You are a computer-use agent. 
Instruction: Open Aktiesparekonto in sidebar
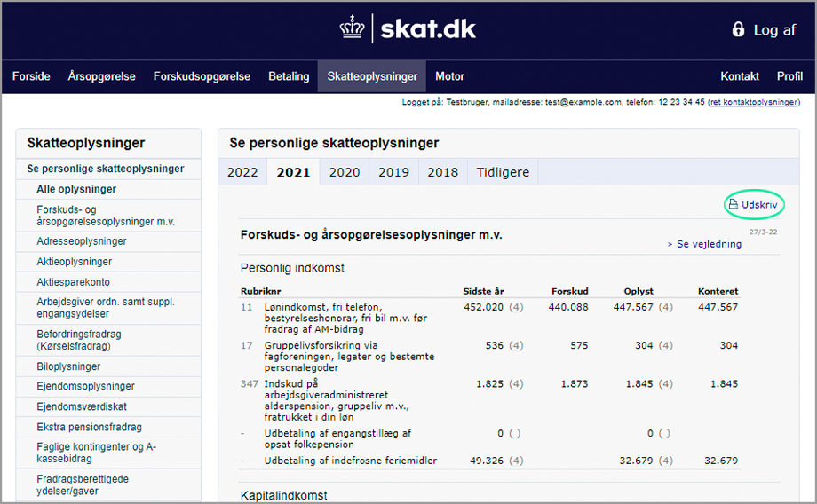click(73, 281)
